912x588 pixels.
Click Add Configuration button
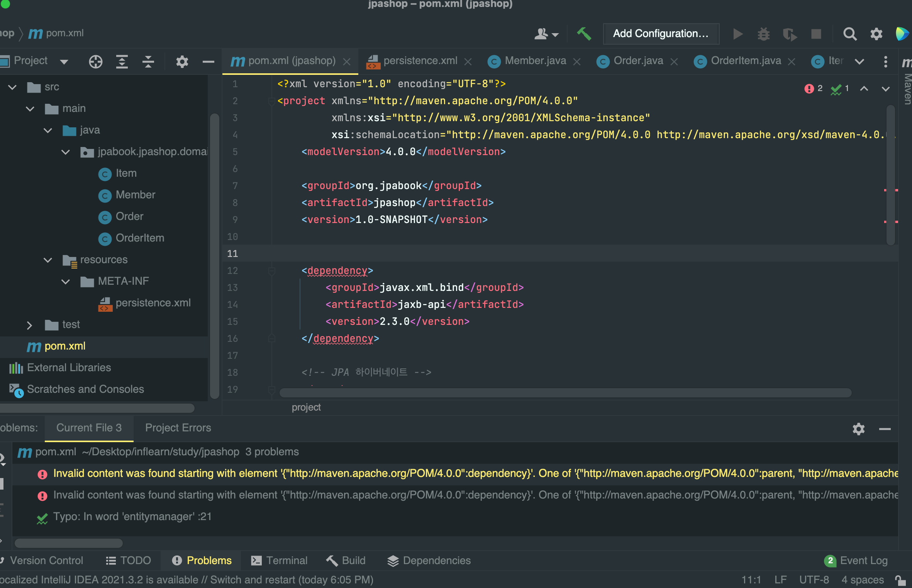[x=661, y=34]
